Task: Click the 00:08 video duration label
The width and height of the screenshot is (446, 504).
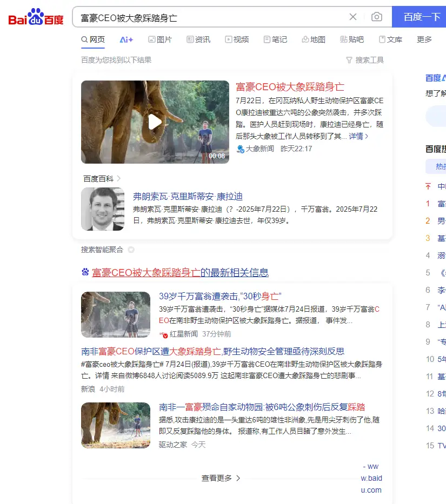Action: [x=217, y=156]
